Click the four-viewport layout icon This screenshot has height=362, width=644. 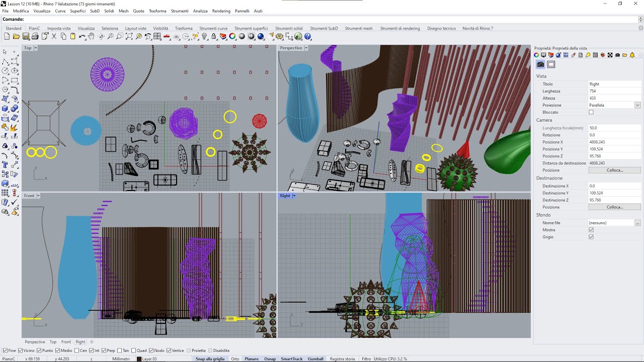(157, 36)
